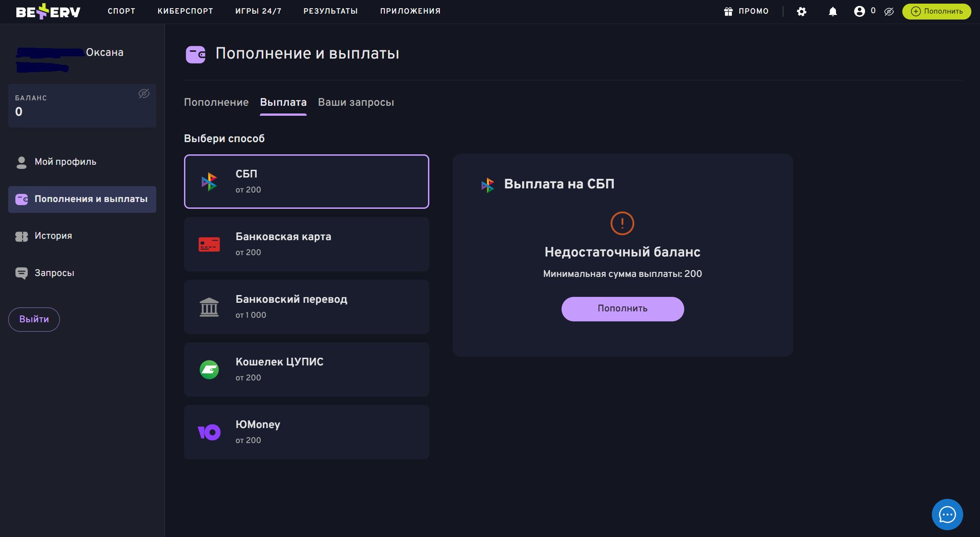
Task: Open the Ваши запросы tab
Action: 356,102
